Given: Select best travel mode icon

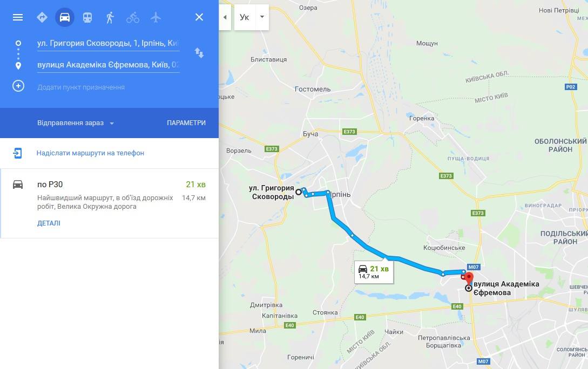Looking at the screenshot, I should [42, 17].
